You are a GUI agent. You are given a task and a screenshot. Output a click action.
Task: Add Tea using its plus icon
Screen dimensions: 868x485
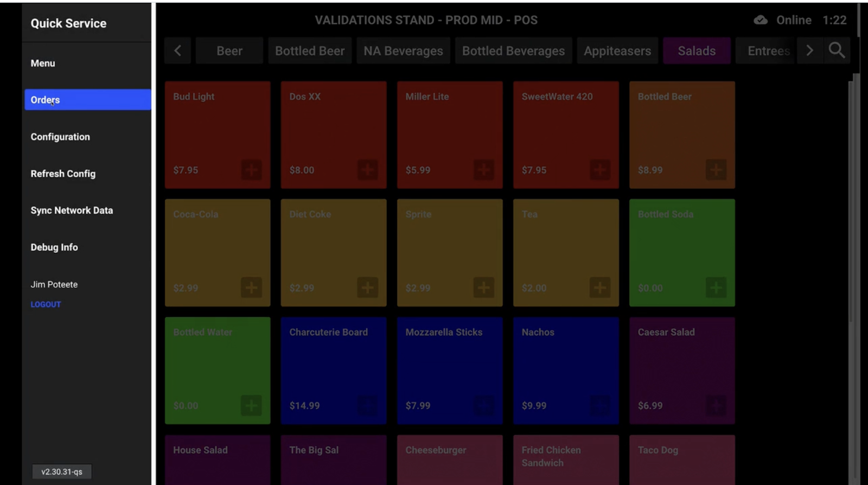click(x=599, y=288)
